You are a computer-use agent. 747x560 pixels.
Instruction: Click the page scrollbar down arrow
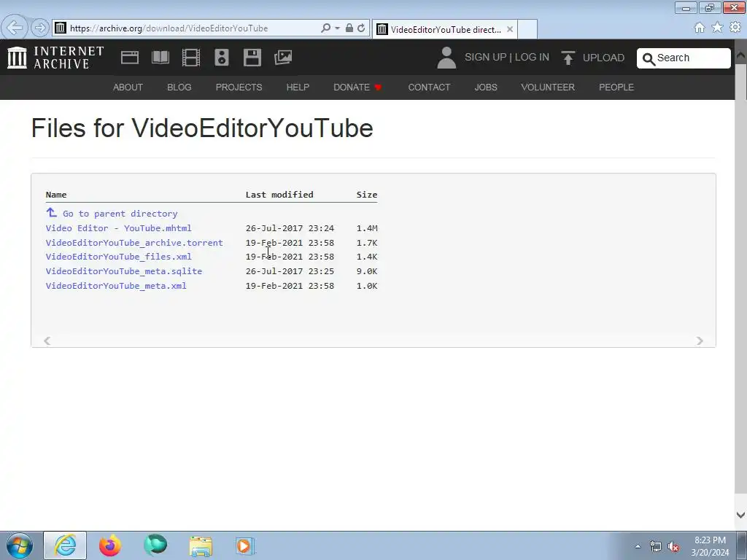click(741, 515)
